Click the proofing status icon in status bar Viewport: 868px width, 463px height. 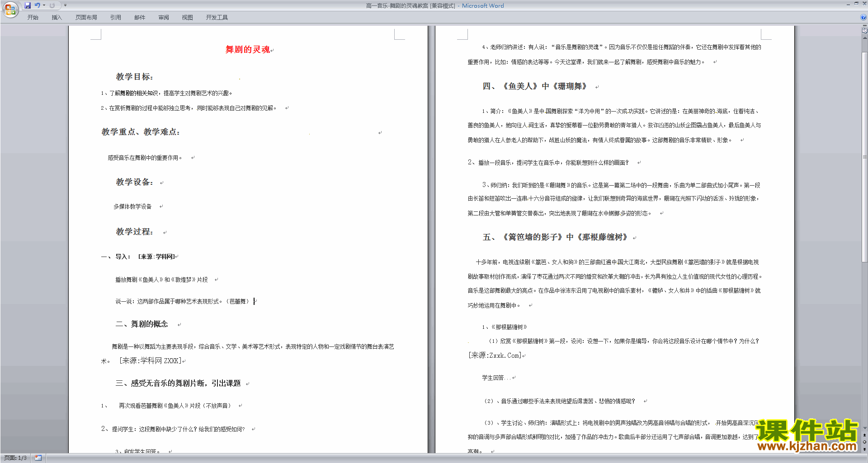pyautogui.click(x=38, y=458)
